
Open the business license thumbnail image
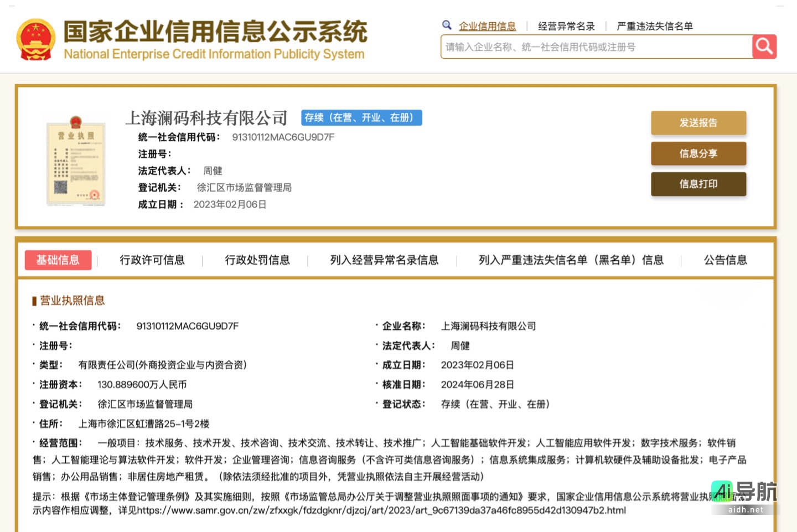[76, 161]
